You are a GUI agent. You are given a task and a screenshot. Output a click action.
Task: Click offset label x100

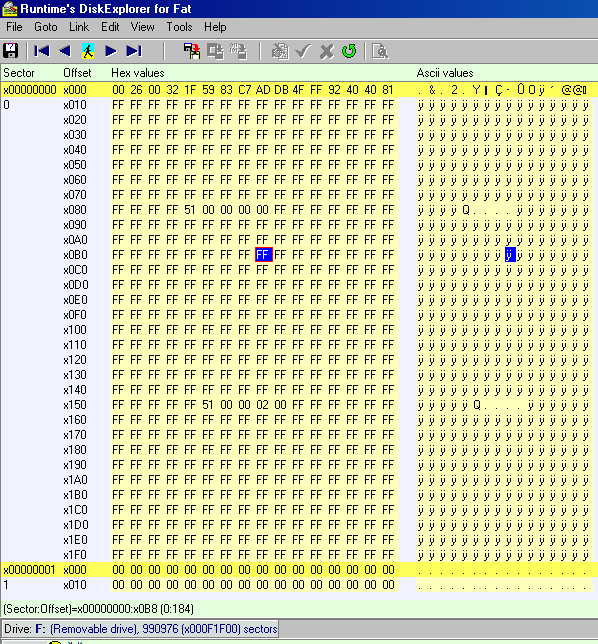[75, 330]
